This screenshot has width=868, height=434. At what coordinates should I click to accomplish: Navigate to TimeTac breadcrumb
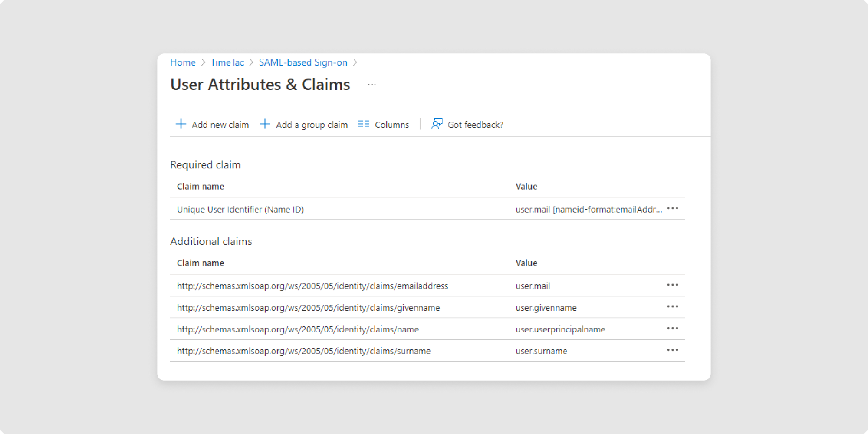pos(227,62)
